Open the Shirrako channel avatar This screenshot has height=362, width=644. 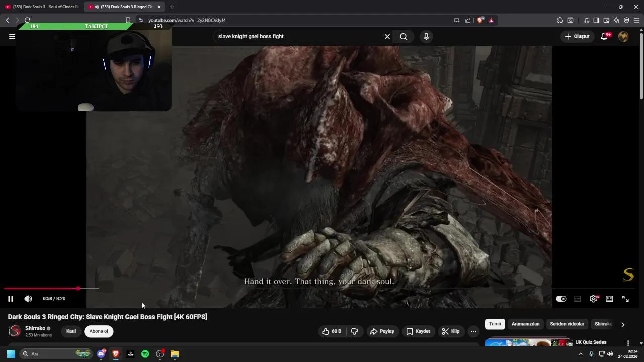click(x=15, y=331)
